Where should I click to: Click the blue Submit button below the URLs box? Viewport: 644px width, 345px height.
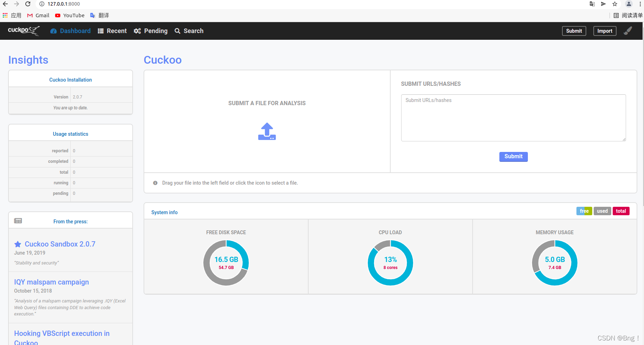(513, 156)
